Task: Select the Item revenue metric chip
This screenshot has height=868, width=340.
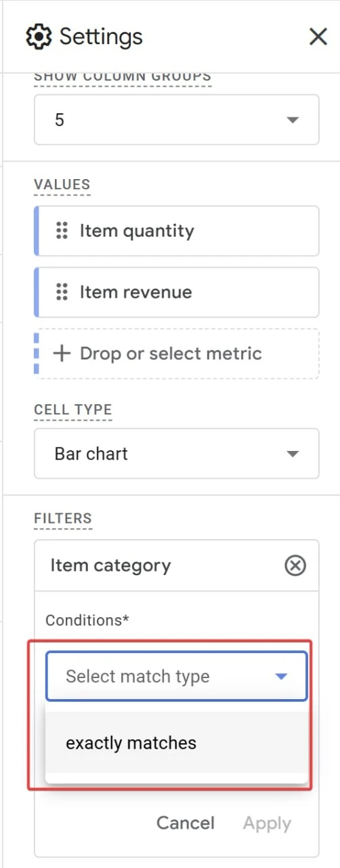Action: click(x=177, y=292)
